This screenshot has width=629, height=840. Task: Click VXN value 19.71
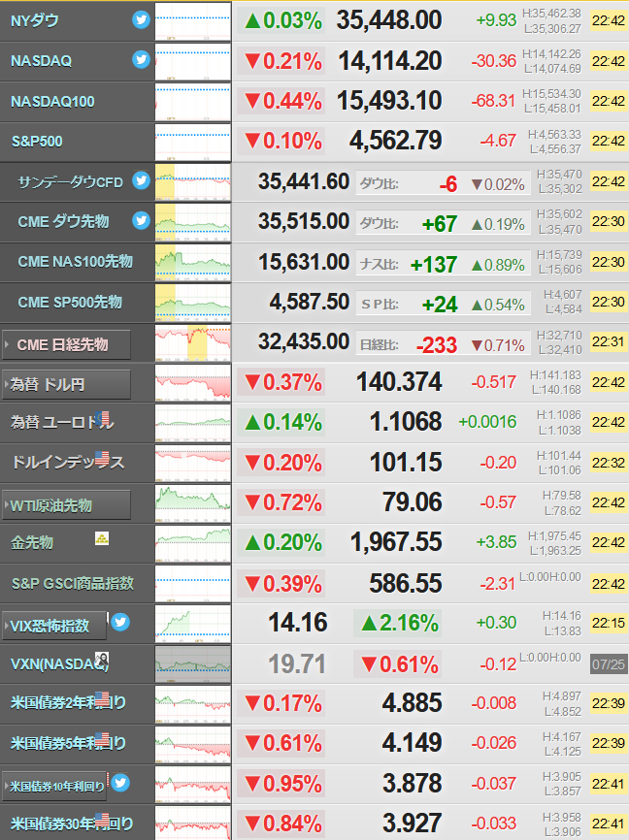pos(297,663)
